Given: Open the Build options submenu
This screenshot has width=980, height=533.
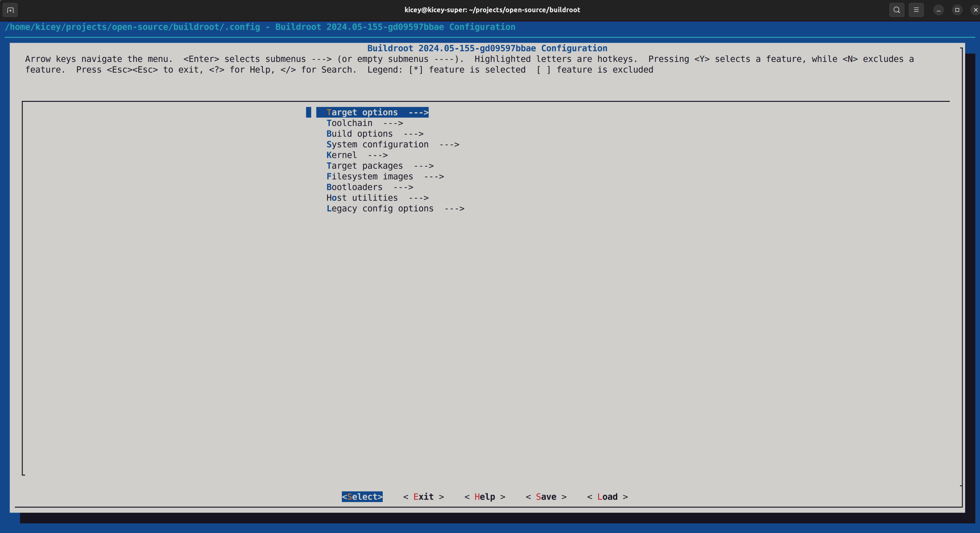Looking at the screenshot, I should [x=359, y=133].
